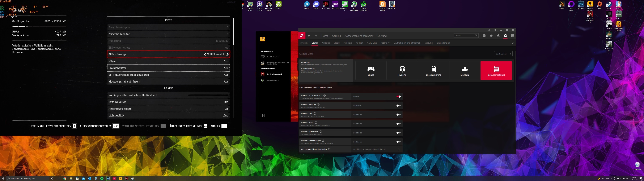The width and height of the screenshot is (644, 181).
Task: Select the Benutzerdefiniert profile tile
Action: pos(496,71)
